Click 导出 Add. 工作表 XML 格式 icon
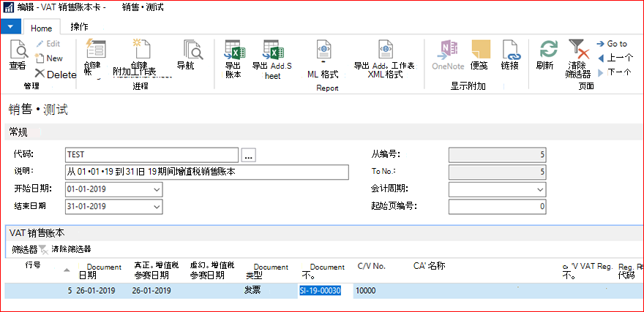644x312 pixels. tap(385, 49)
